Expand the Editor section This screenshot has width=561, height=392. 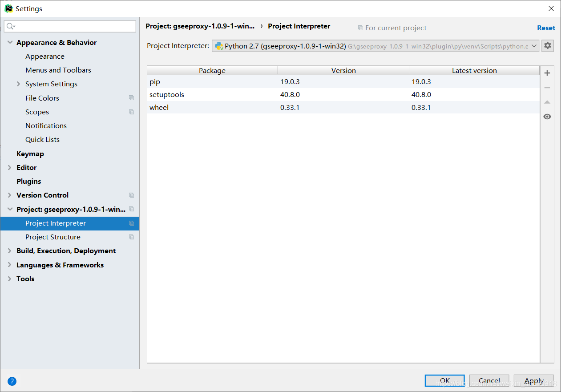pos(10,168)
